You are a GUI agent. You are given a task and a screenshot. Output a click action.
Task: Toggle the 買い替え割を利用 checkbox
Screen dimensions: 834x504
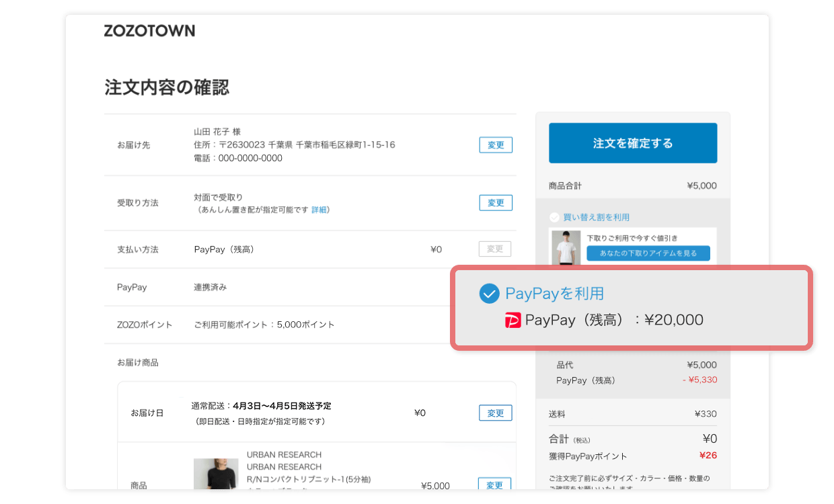[x=554, y=217]
